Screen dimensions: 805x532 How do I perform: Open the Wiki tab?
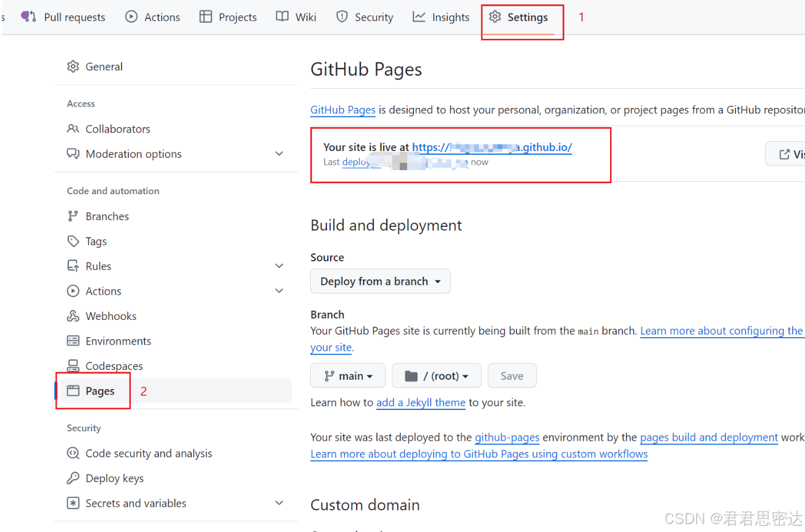coord(296,17)
